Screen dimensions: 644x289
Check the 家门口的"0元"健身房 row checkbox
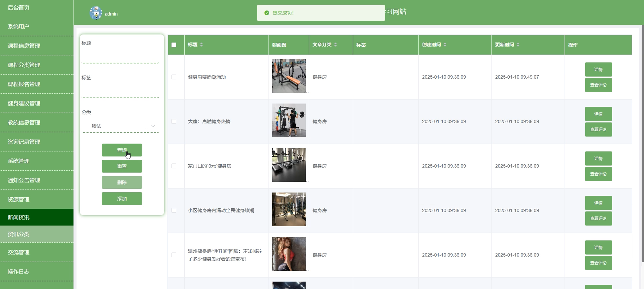174,166
